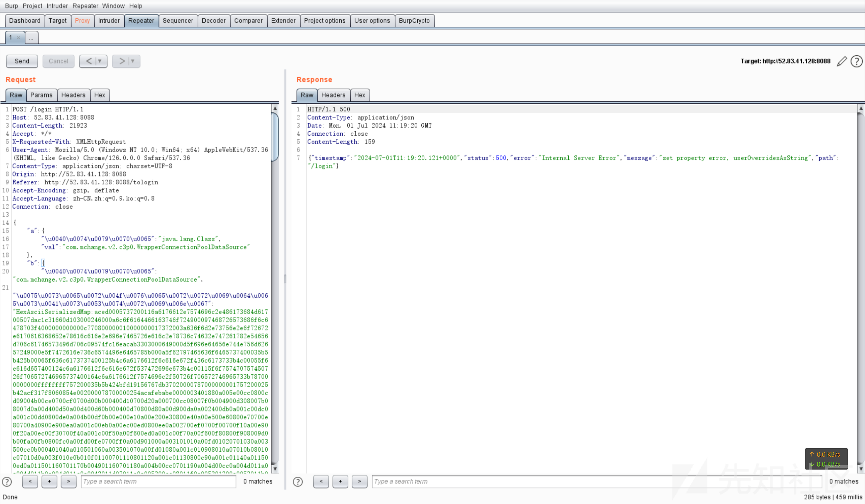
Task: Open the Intruder menu
Action: [x=57, y=6]
